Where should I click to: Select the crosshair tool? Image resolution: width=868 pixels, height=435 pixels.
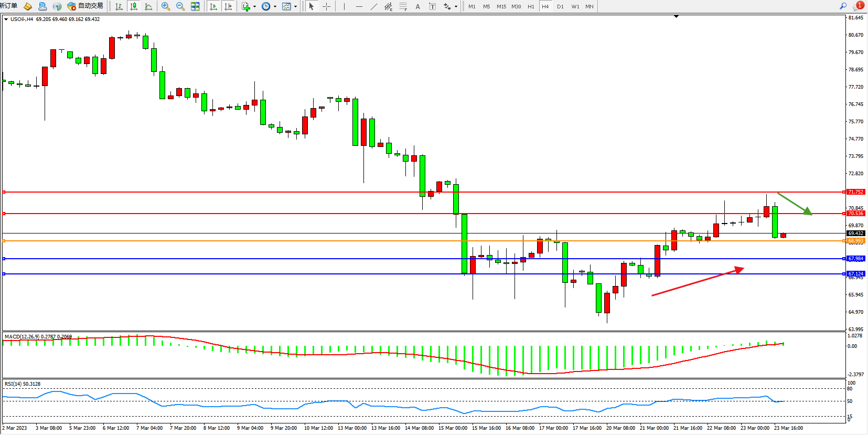tap(326, 6)
